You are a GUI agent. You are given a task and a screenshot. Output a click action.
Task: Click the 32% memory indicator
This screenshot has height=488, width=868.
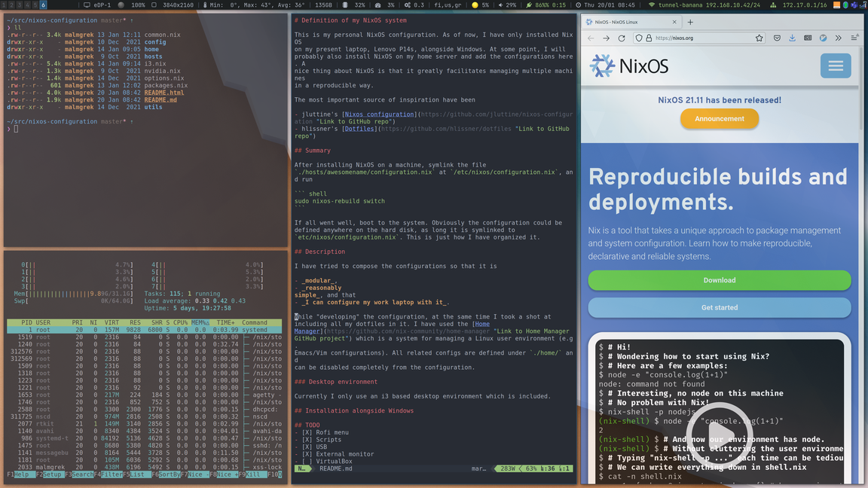pos(353,5)
